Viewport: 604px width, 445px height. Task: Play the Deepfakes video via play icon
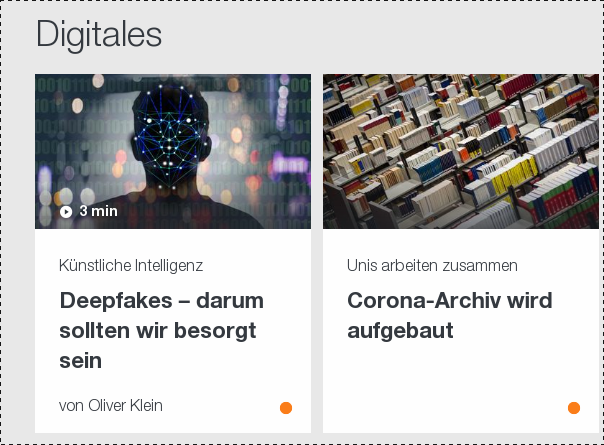(x=66, y=212)
